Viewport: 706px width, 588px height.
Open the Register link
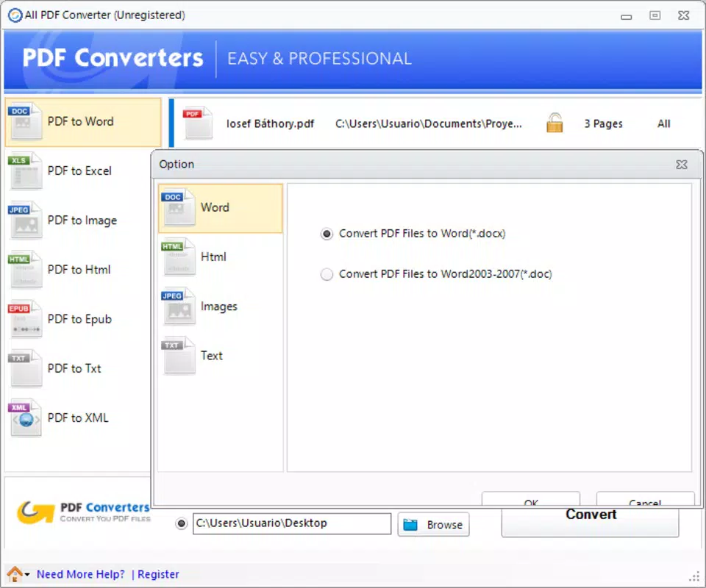pos(158,575)
